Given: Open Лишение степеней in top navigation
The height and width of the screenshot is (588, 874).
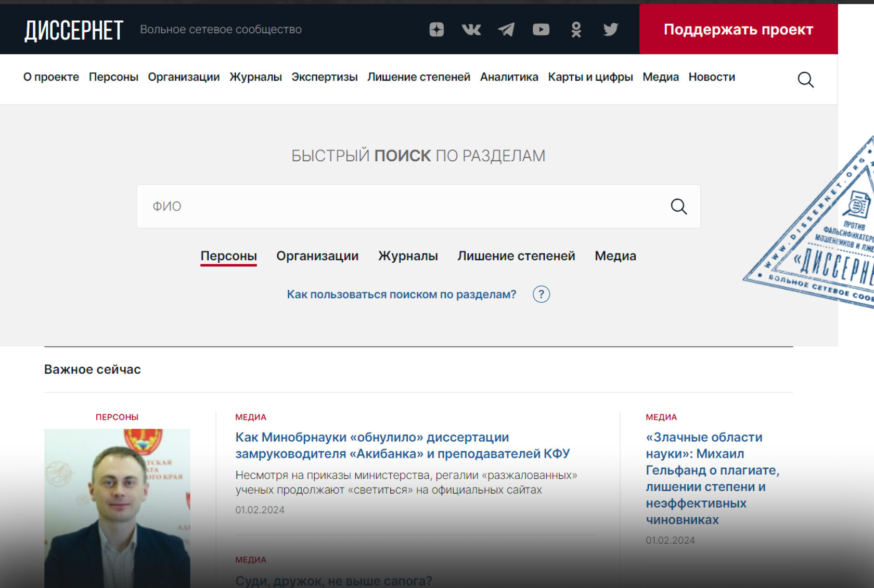Looking at the screenshot, I should 418,77.
